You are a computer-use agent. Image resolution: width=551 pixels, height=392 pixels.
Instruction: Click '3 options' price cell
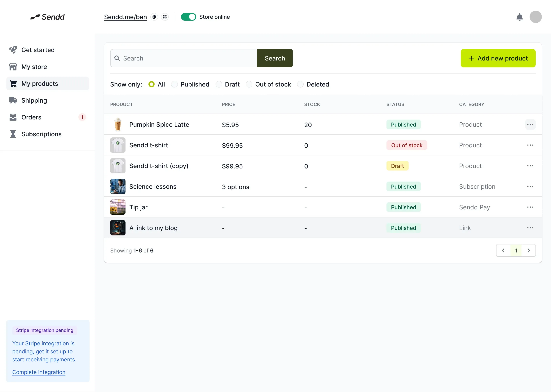[x=236, y=187]
